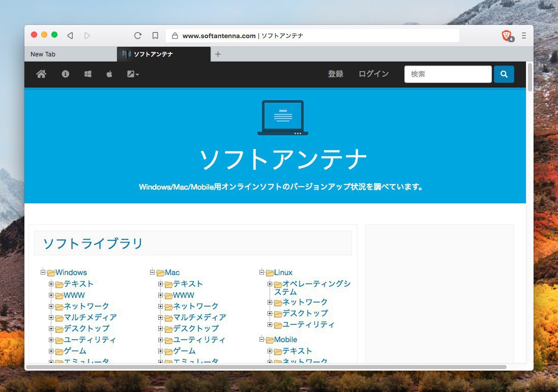The width and height of the screenshot is (558, 392).
Task: Open ネットワーク under Windows
Action: pos(86,306)
